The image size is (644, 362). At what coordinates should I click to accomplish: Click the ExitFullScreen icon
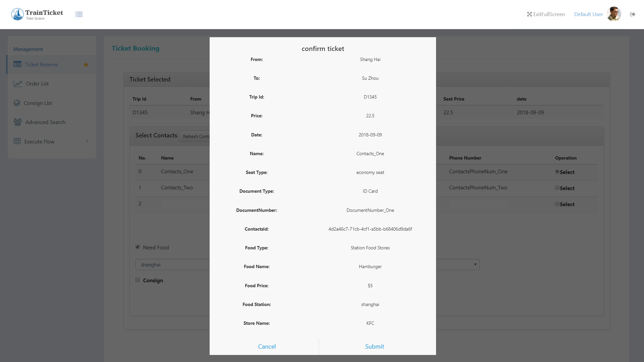(x=530, y=14)
